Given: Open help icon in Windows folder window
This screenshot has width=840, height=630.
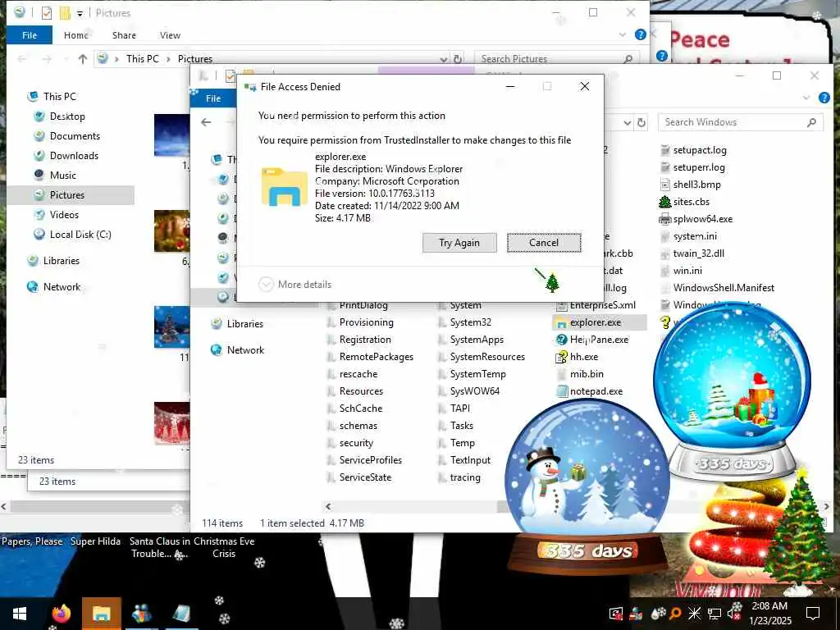Looking at the screenshot, I should coord(824,98).
